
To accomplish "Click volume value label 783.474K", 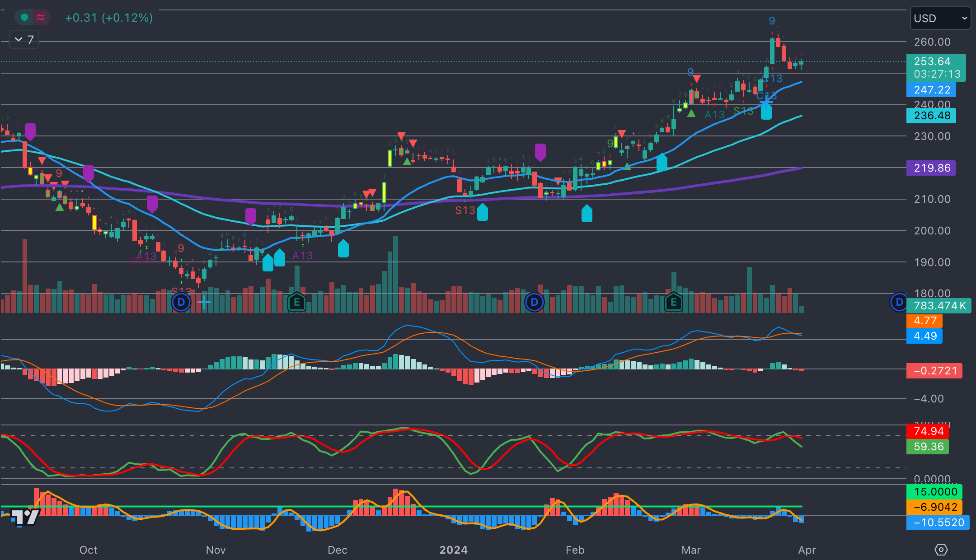I will (938, 306).
